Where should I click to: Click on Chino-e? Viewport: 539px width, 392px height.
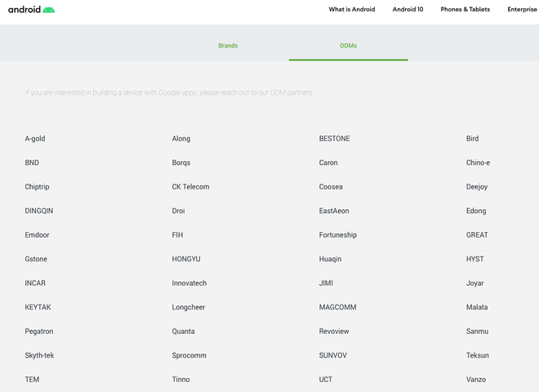tap(478, 163)
